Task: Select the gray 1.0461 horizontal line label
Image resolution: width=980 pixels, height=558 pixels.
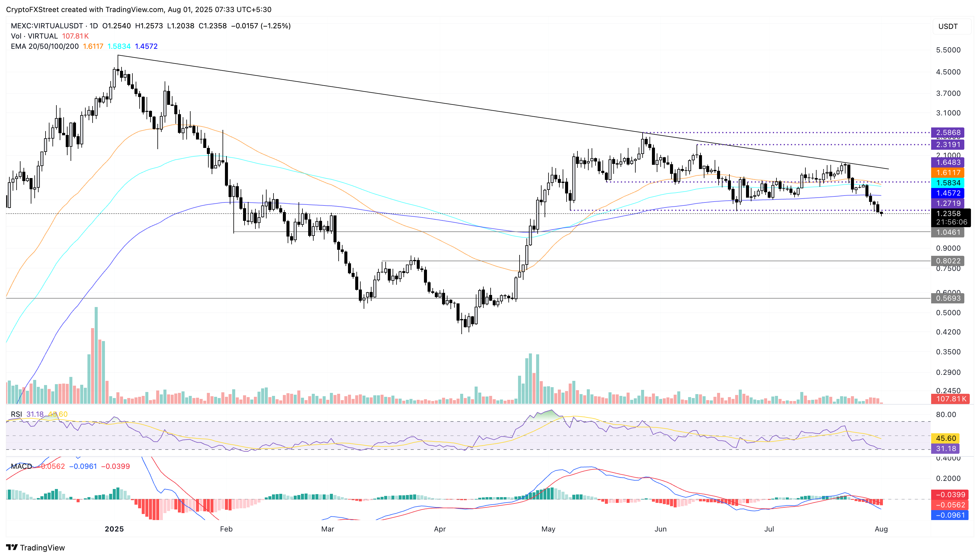Action: click(948, 232)
